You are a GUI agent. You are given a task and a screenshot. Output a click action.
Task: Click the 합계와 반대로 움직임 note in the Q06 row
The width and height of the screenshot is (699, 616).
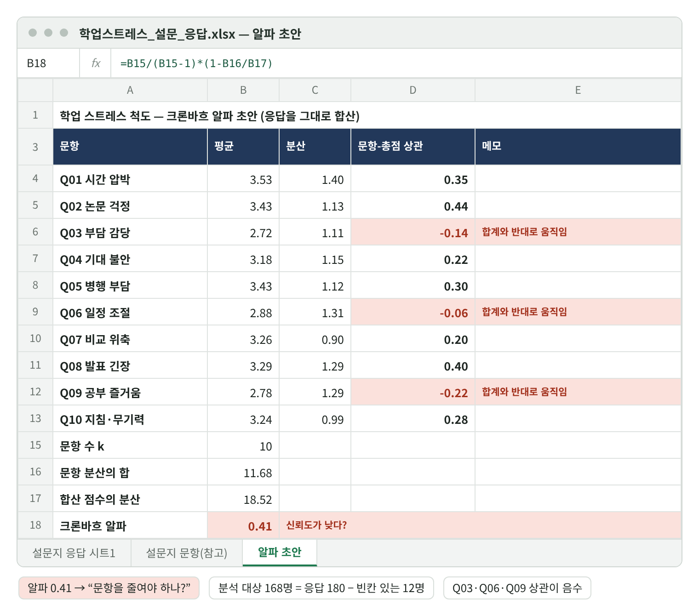coord(578,312)
